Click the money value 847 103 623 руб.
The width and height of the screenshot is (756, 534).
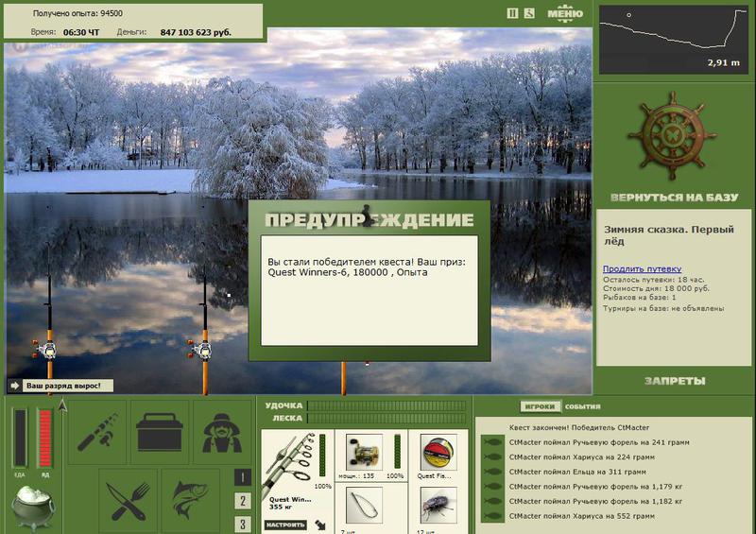(x=196, y=32)
